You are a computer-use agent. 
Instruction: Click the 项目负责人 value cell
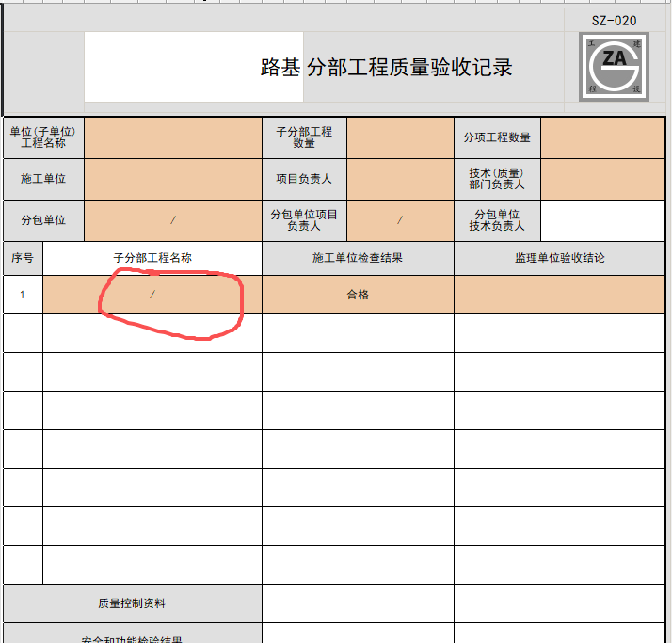[x=400, y=179]
